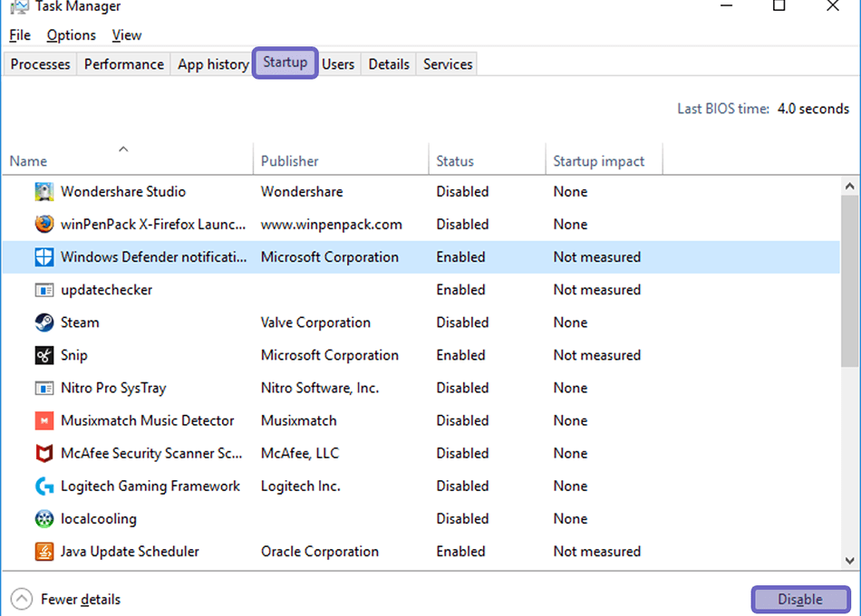Open the View menu
Screen dimensions: 861x616
coord(127,35)
